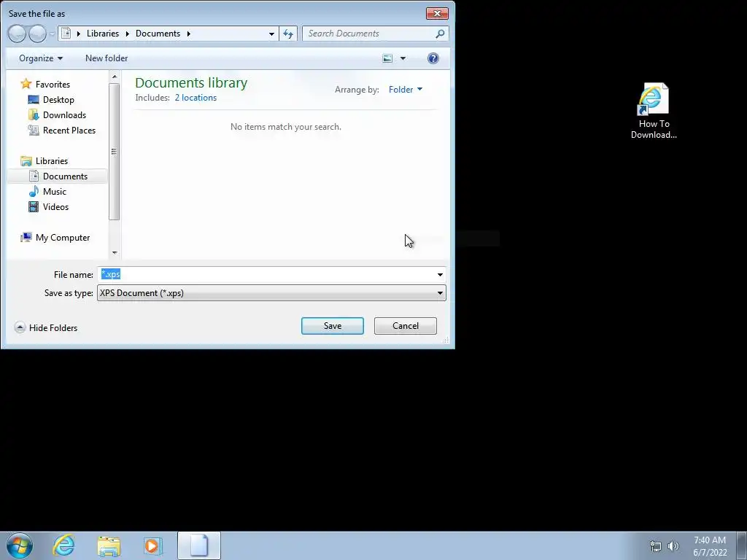The height and width of the screenshot is (560, 747).
Task: Click the volume speaker icon in tray
Action: (x=673, y=546)
